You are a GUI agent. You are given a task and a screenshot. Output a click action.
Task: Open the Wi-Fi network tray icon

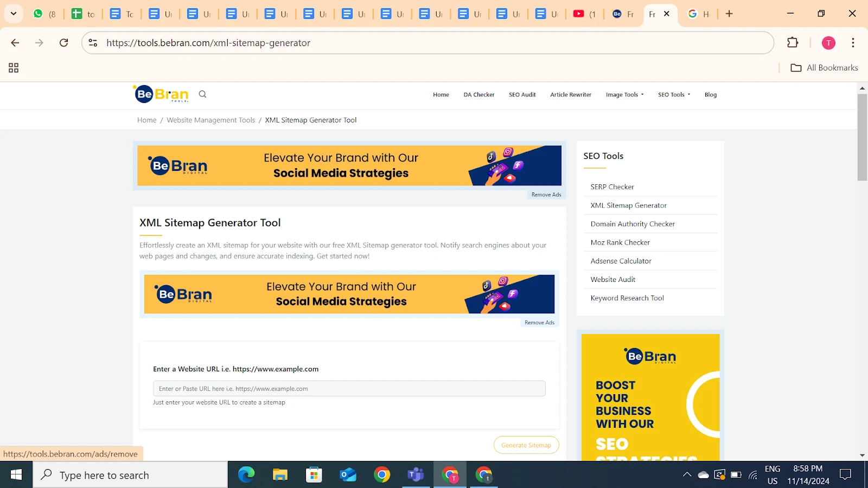(x=753, y=475)
